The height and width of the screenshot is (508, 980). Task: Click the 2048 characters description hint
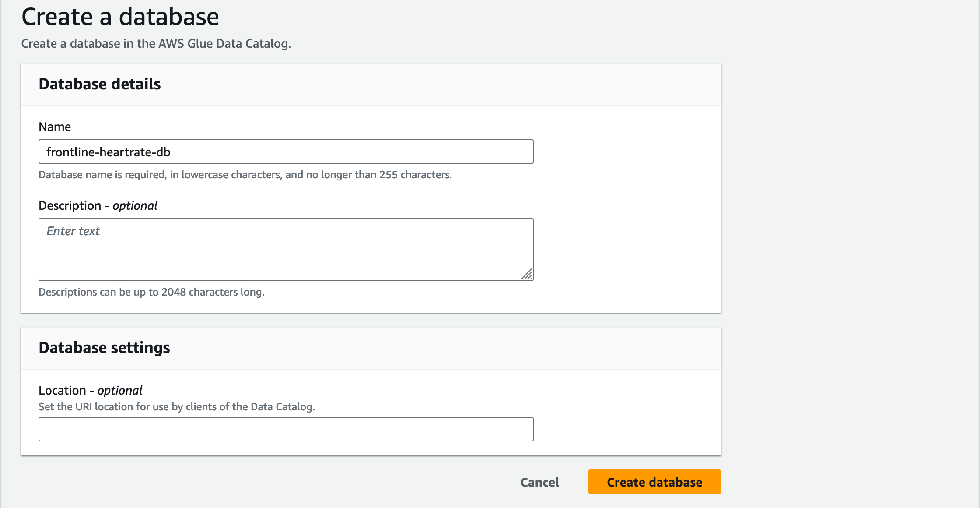pyautogui.click(x=151, y=292)
